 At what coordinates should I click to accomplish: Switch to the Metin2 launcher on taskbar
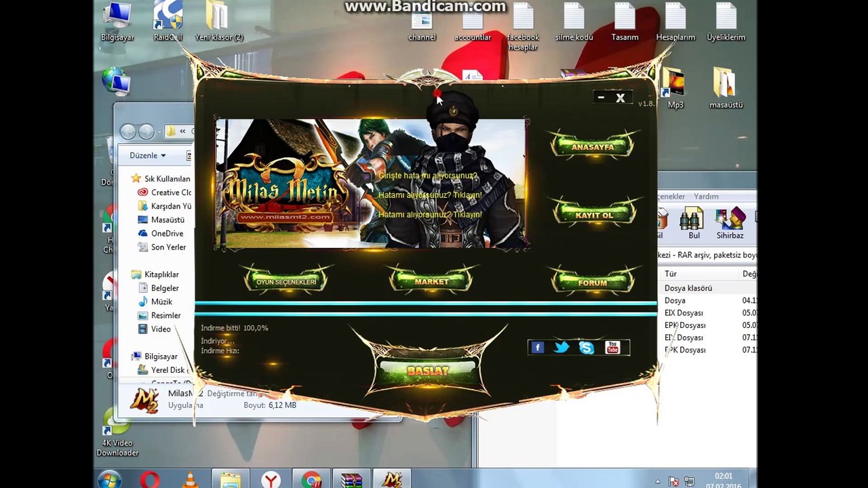click(393, 480)
